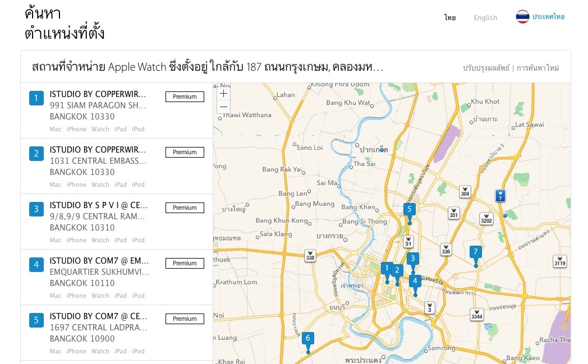Viewport: 588px width, 364px height.
Task: Switch language to English
Action: pyautogui.click(x=485, y=17)
